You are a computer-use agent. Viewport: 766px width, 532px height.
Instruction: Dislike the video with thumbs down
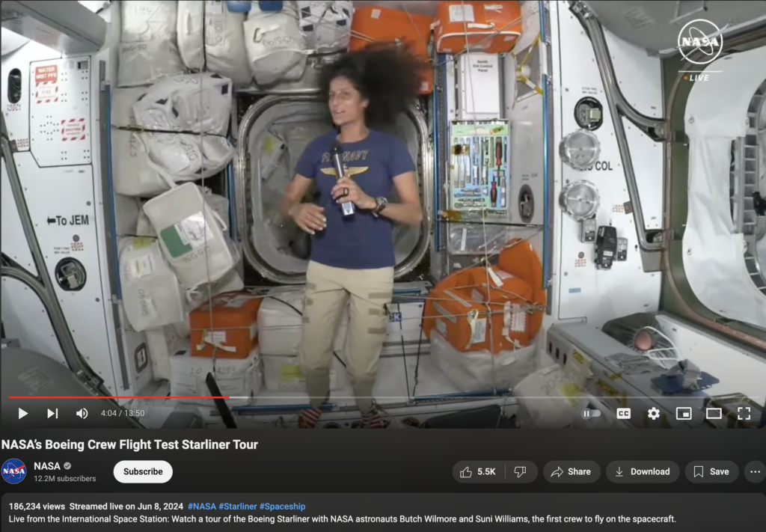pyautogui.click(x=521, y=471)
